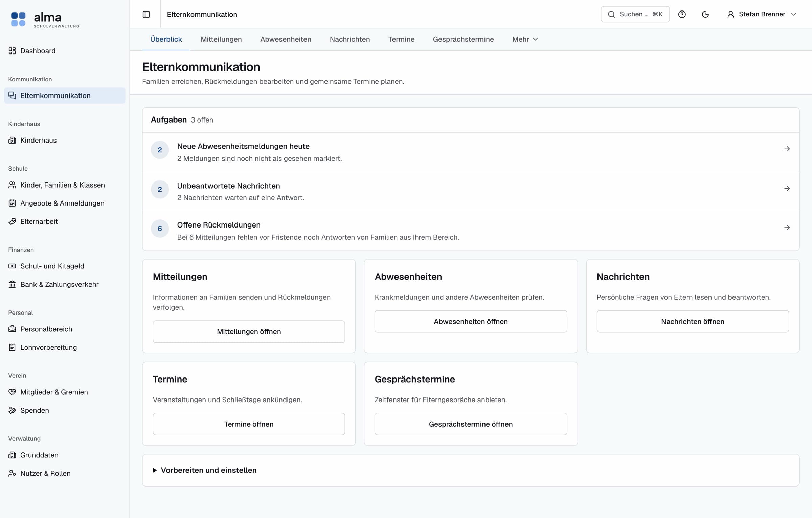The width and height of the screenshot is (812, 518).
Task: Click Nachrichten öffnen button
Action: pos(693,321)
